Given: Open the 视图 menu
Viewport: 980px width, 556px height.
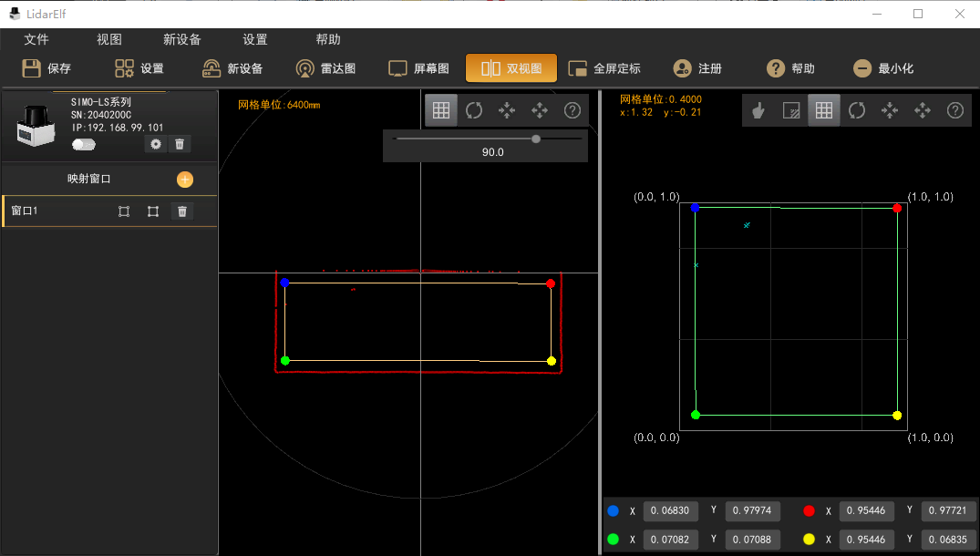Looking at the screenshot, I should [109, 39].
